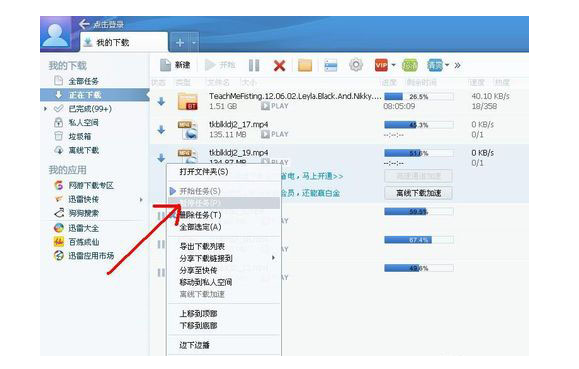
Task: Choose 导出下载列表 in context menu
Action: (223, 246)
